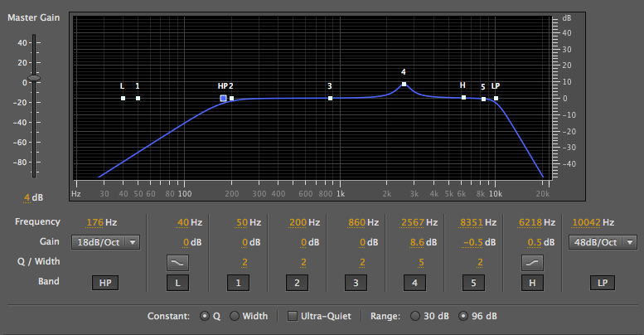Click the low shelf filter shape icon
Screen dimensions: 644x335
pyautogui.click(x=177, y=262)
